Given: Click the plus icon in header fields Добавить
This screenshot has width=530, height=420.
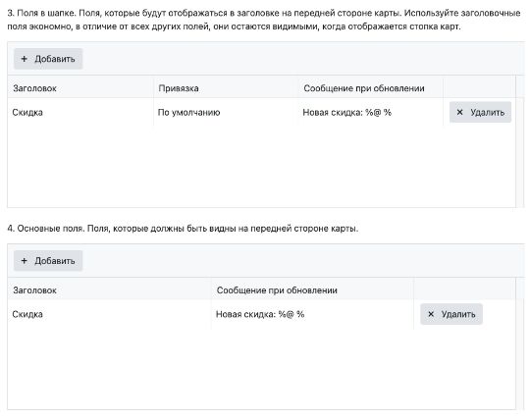Looking at the screenshot, I should point(24,59).
